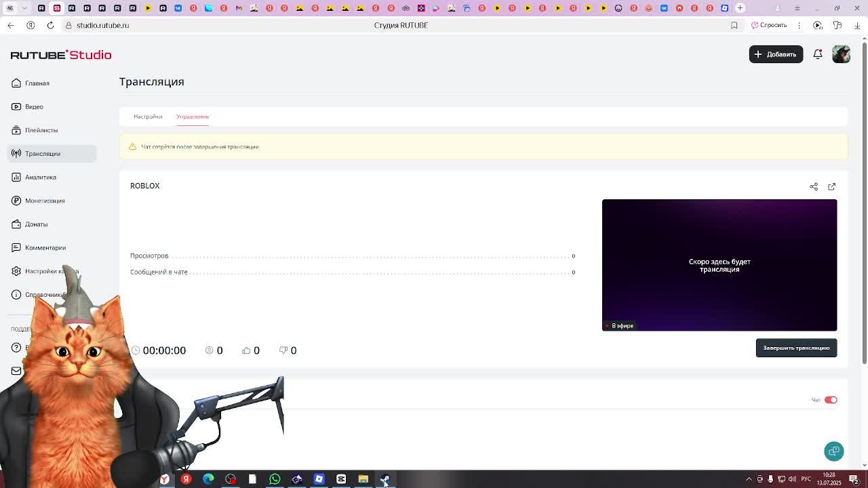868x488 pixels.
Task: Switch РУС keyboard language in tray
Action: pyautogui.click(x=806, y=479)
